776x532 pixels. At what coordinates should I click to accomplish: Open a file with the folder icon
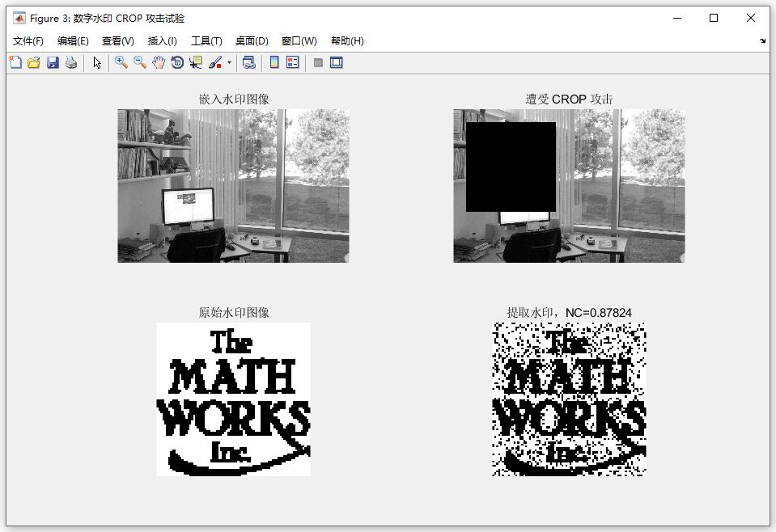pyautogui.click(x=34, y=62)
